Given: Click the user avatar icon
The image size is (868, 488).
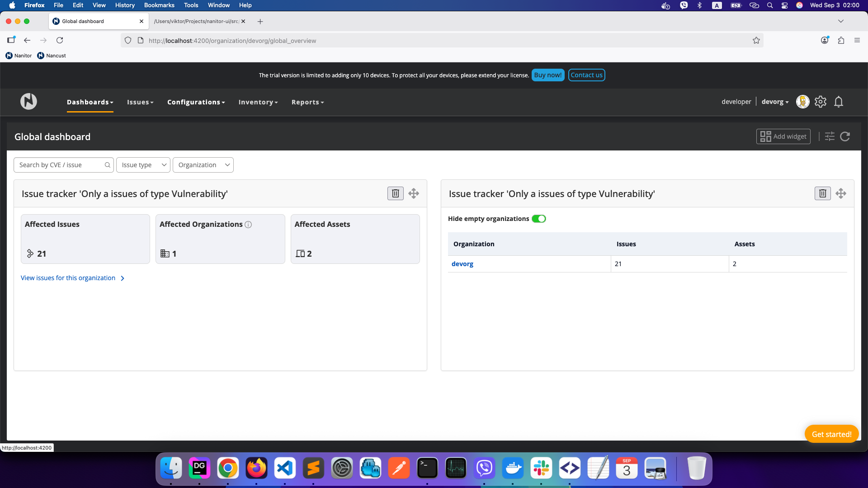Looking at the screenshot, I should pos(802,102).
